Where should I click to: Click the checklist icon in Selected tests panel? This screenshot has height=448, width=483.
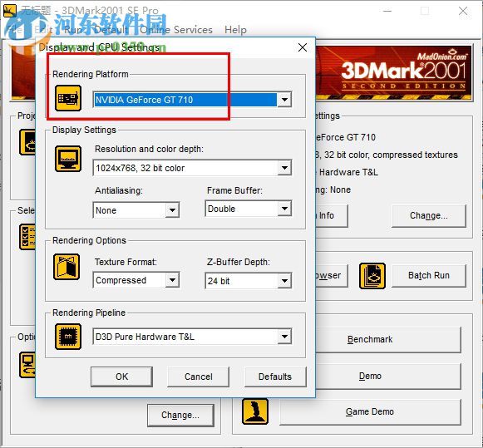point(27,237)
